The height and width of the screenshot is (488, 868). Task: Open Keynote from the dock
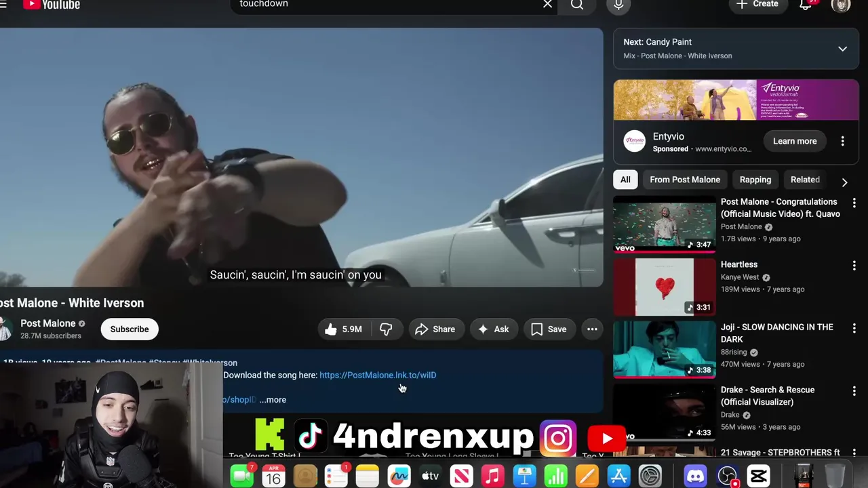524,476
